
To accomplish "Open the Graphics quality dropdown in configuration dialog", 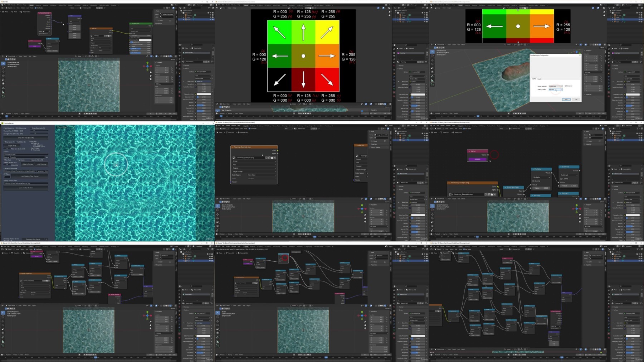I will click(556, 90).
